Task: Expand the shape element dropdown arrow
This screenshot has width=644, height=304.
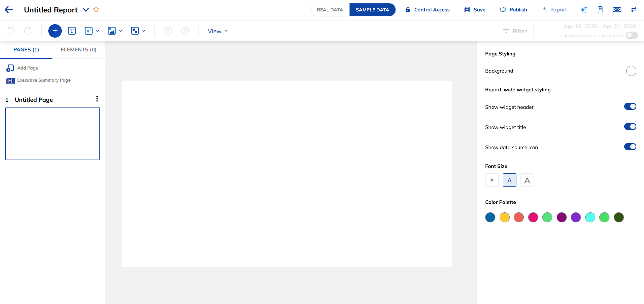Action: [x=144, y=31]
